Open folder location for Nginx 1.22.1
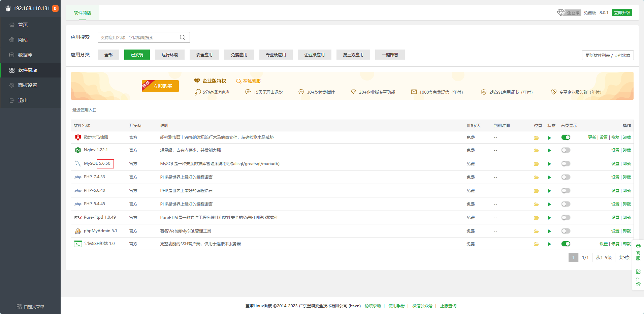Viewport: 644px width, 314px height. (536, 151)
